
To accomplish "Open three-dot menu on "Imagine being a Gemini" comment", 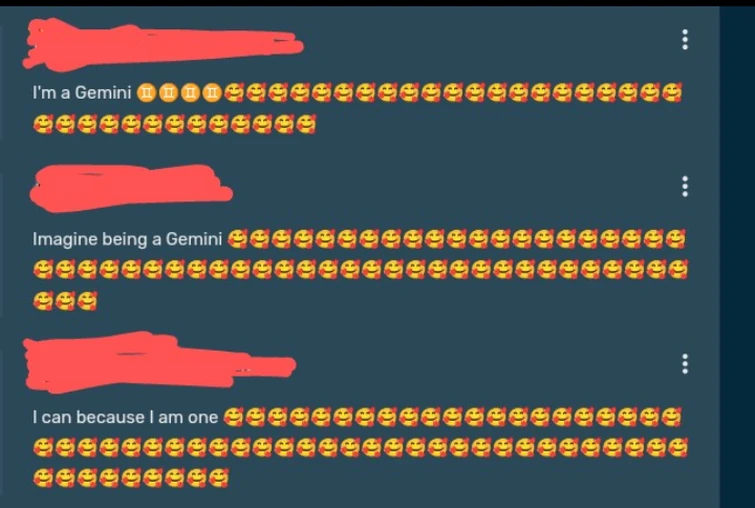I will [685, 186].
